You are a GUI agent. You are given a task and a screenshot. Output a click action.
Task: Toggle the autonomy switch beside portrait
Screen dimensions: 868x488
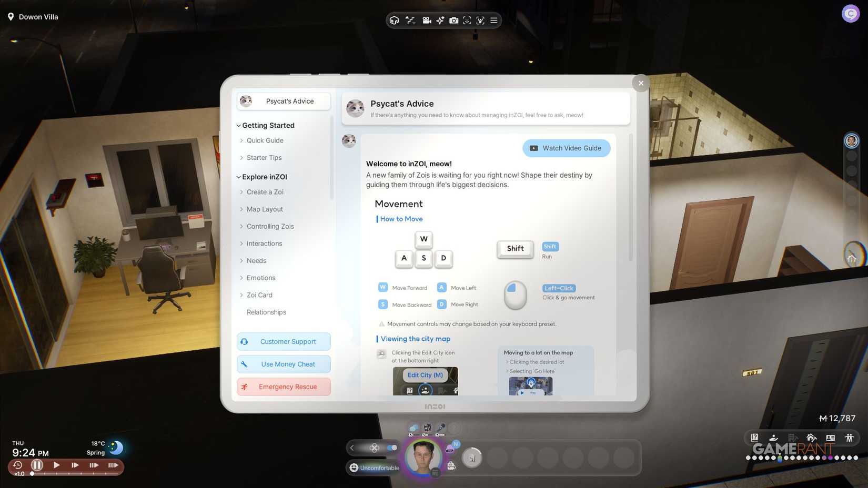[392, 448]
